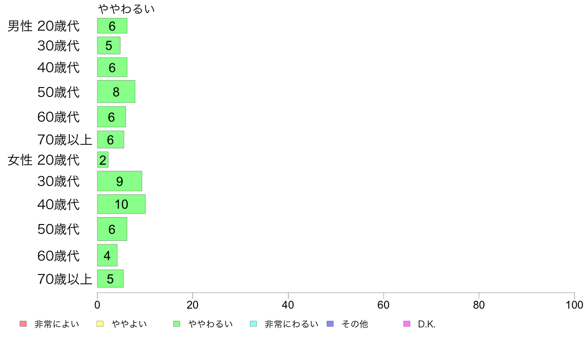Click the yellow ややよい legend swatch
This screenshot has width=588, height=364.
100,324
